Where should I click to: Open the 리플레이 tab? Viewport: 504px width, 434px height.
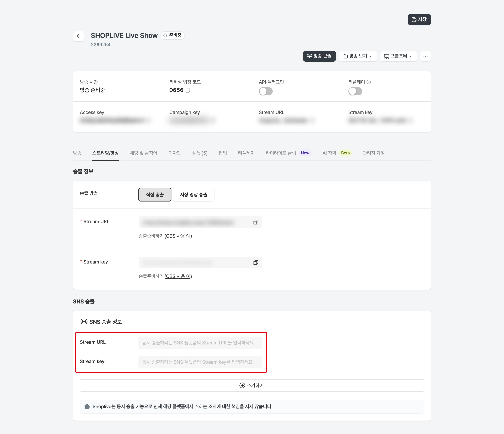click(x=246, y=153)
